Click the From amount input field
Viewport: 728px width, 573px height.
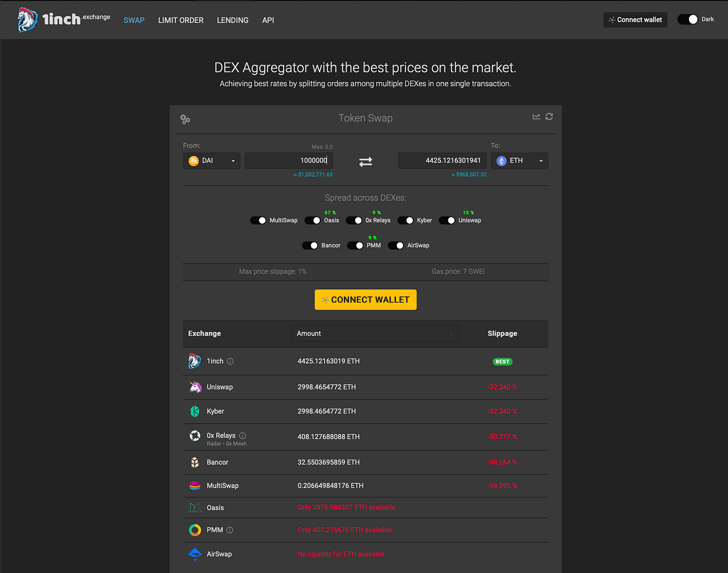289,161
